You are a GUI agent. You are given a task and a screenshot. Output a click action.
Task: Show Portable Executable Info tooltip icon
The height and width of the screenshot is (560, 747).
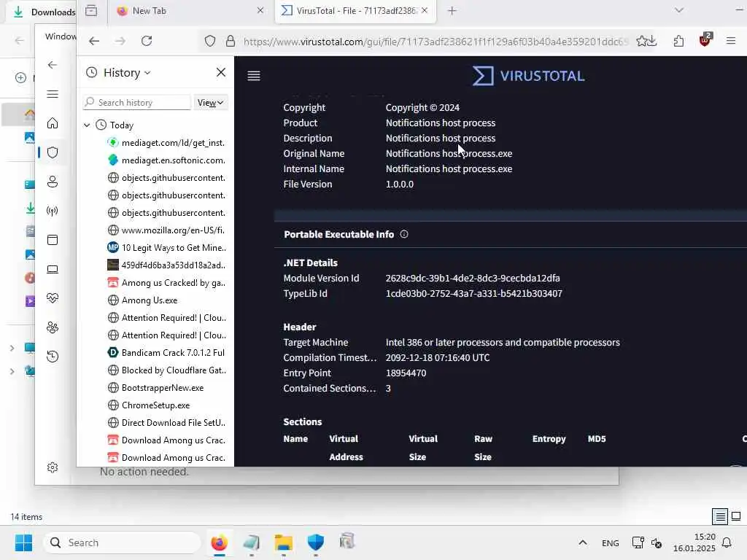click(404, 234)
